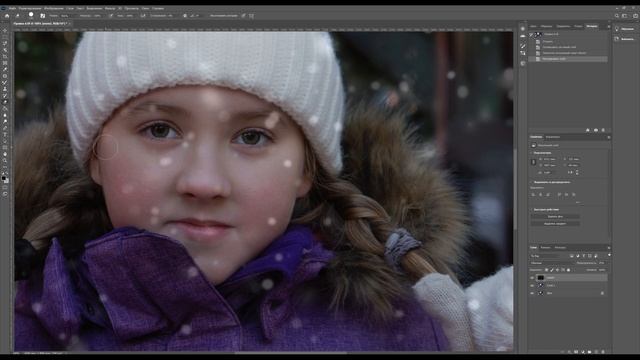Click the Select Subject quick action button
Viewport: 640px width, 360px height.
coord(555,224)
